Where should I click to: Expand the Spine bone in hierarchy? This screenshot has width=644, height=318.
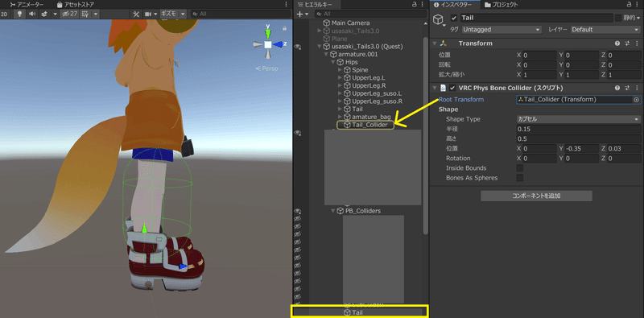[340, 70]
